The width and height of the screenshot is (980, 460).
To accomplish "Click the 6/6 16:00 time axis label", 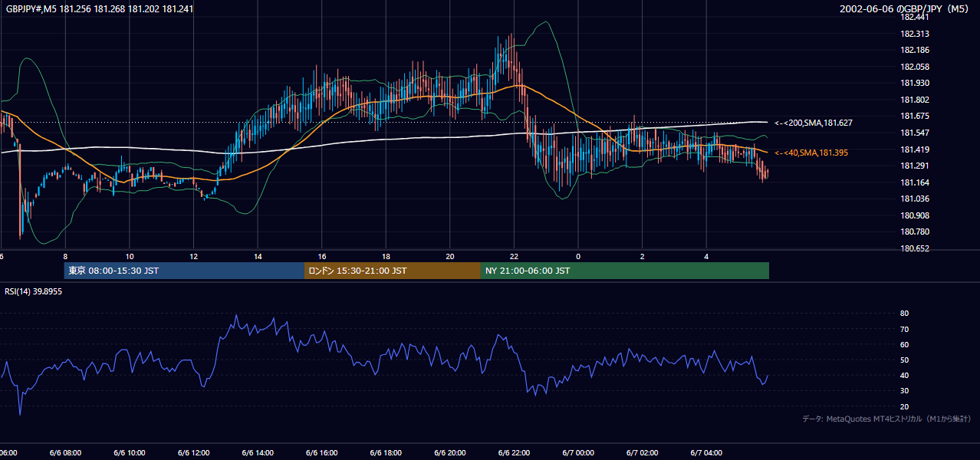I will (321, 453).
